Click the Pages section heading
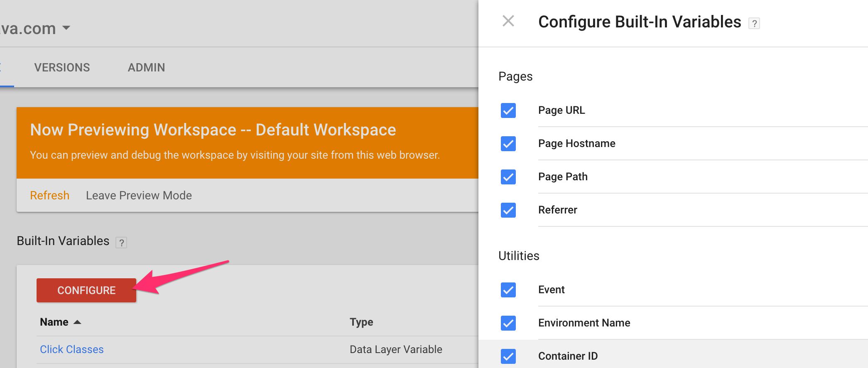The height and width of the screenshot is (368, 868). (x=515, y=76)
